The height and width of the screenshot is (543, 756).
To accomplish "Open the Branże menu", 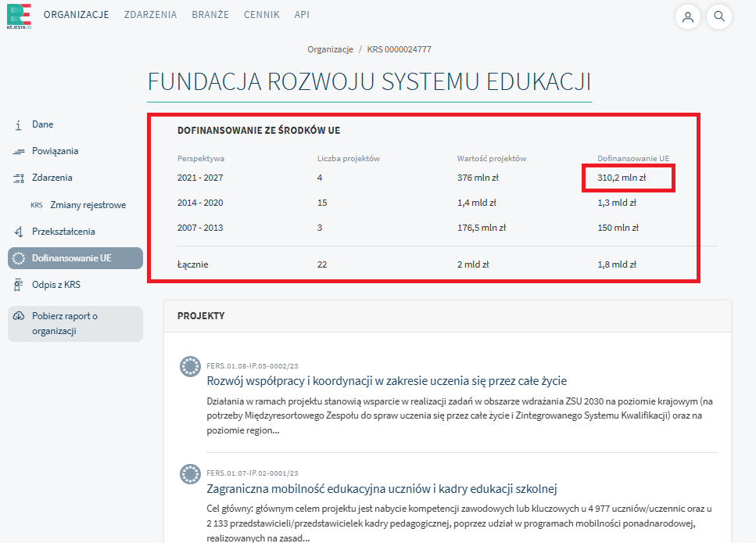I will 210,15.
